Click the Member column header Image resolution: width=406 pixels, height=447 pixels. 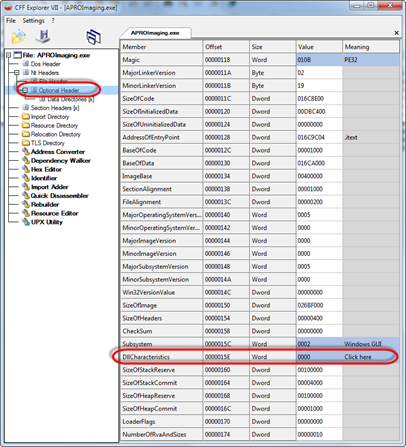click(x=161, y=47)
